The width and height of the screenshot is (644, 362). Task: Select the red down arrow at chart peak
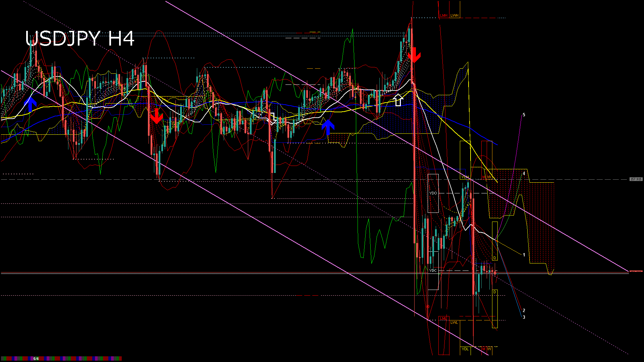(x=414, y=55)
